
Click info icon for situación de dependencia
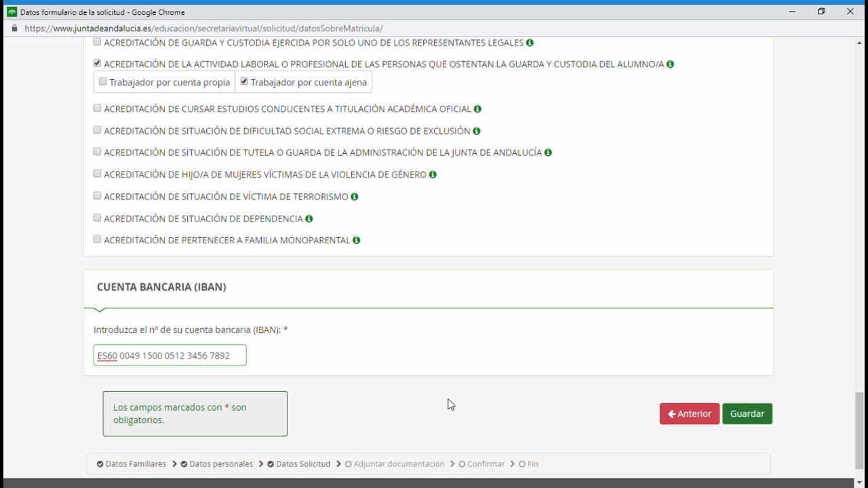click(309, 219)
